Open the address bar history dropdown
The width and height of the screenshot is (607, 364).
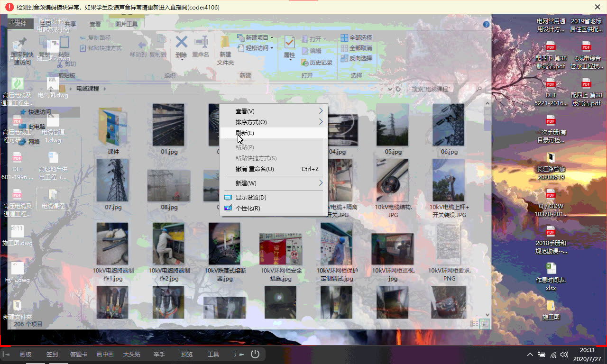[x=390, y=89]
